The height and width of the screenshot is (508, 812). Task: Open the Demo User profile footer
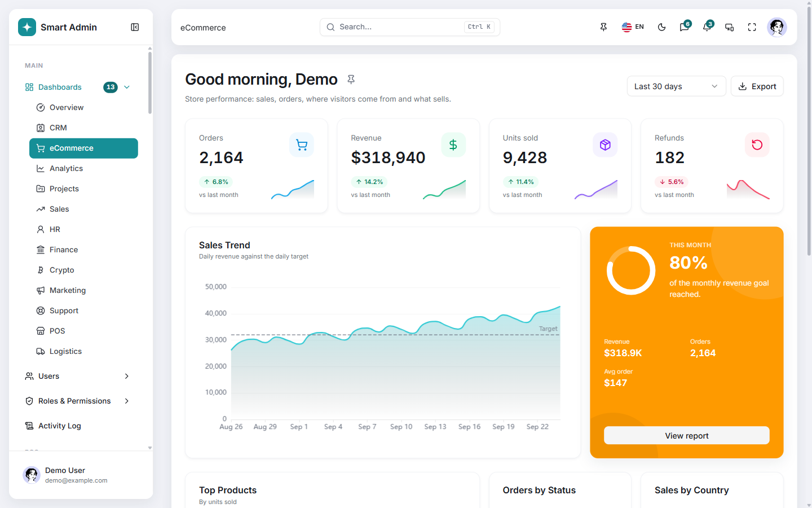pyautogui.click(x=81, y=475)
